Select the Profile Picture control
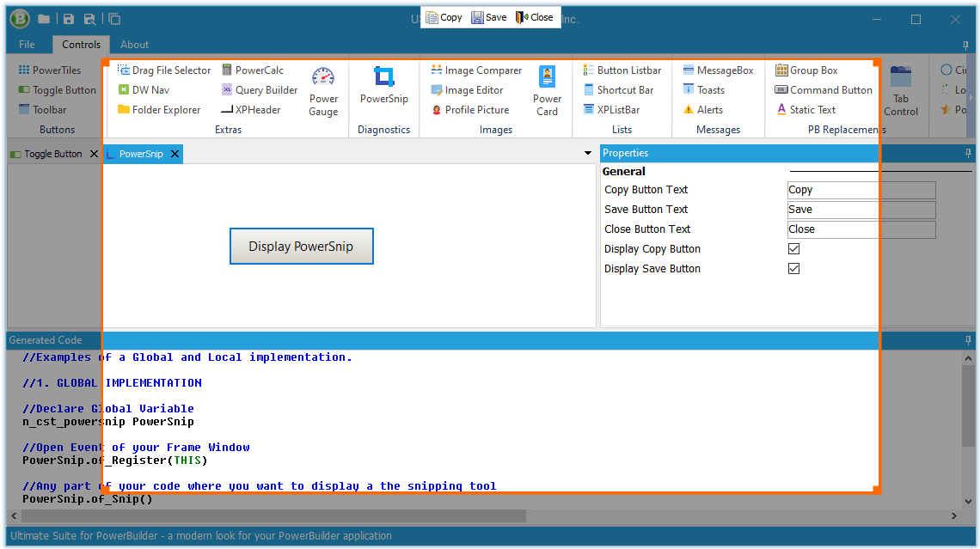Screen dimensions: 980x549 470,110
